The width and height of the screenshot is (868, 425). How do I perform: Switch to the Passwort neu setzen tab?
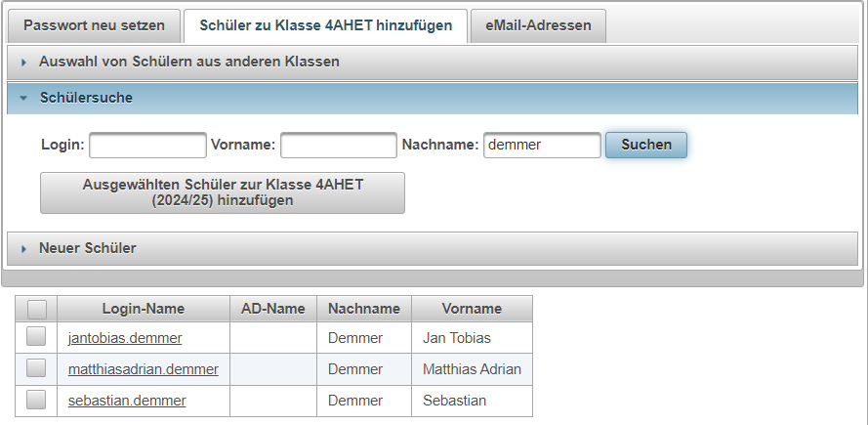(x=94, y=25)
